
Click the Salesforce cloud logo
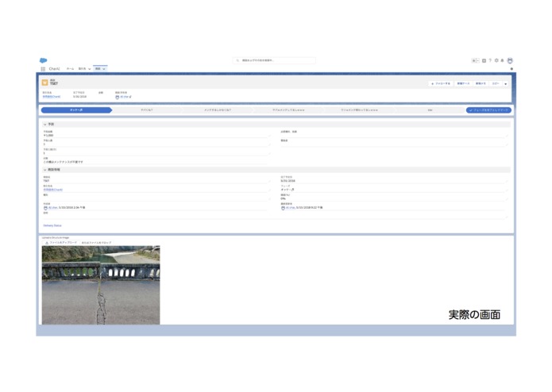[44, 60]
